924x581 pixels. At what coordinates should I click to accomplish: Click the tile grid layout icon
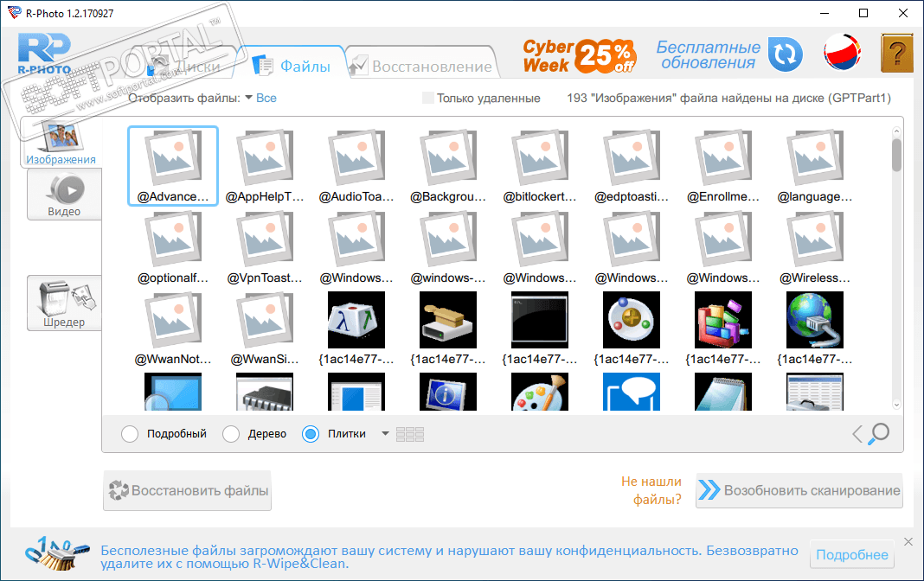coord(410,434)
